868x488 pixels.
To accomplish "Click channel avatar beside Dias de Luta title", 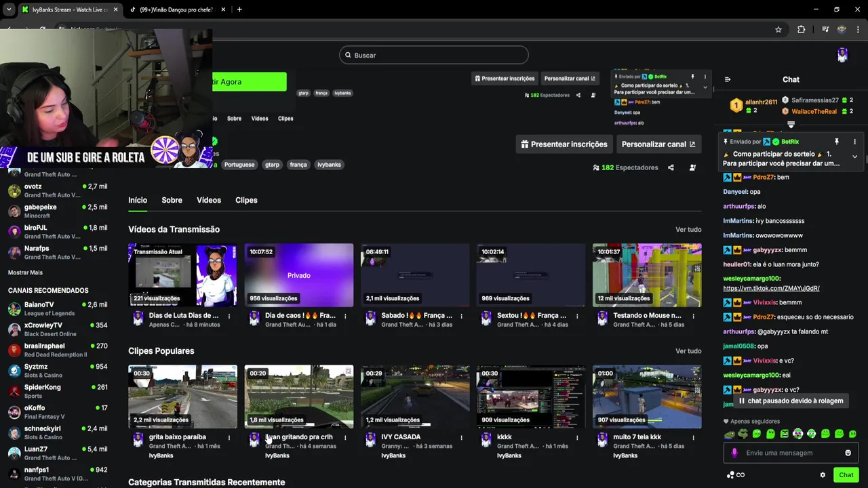I will (138, 319).
